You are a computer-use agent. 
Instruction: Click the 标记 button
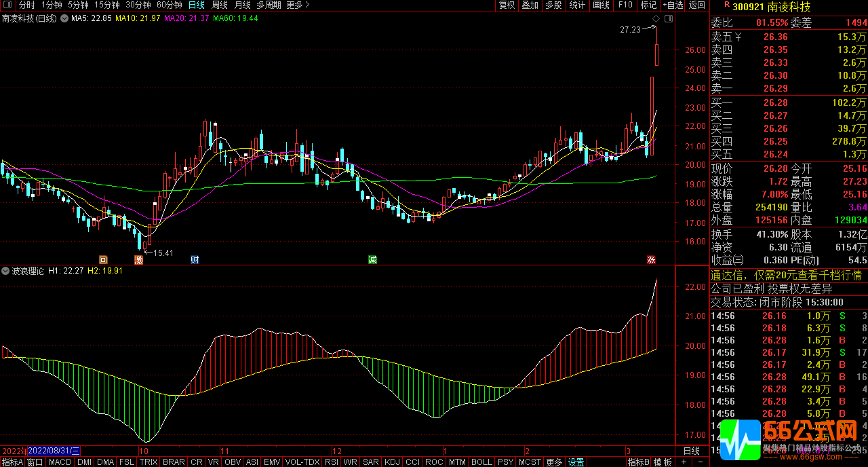point(648,5)
